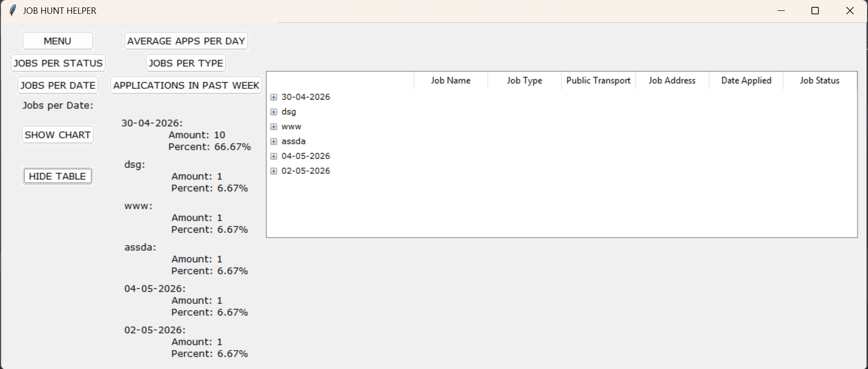The width and height of the screenshot is (868, 369).
Task: Open JOBS PER TYPE stats
Action: (186, 63)
